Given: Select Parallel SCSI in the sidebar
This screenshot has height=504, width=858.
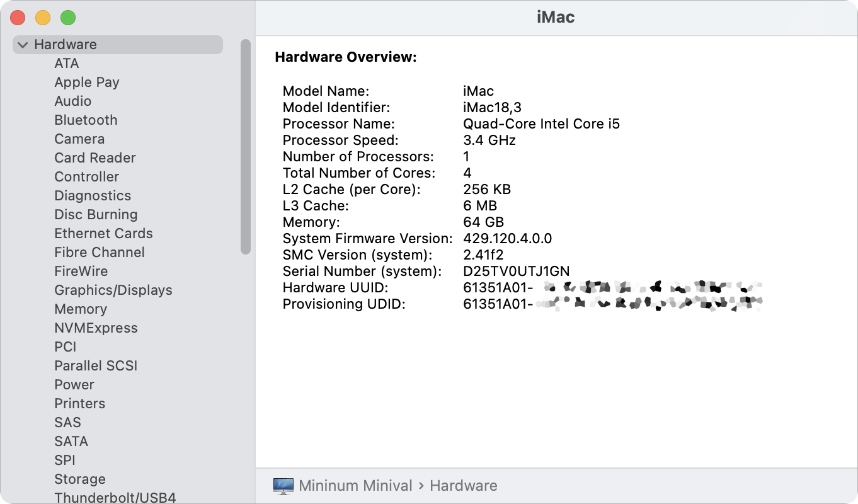Looking at the screenshot, I should point(96,366).
